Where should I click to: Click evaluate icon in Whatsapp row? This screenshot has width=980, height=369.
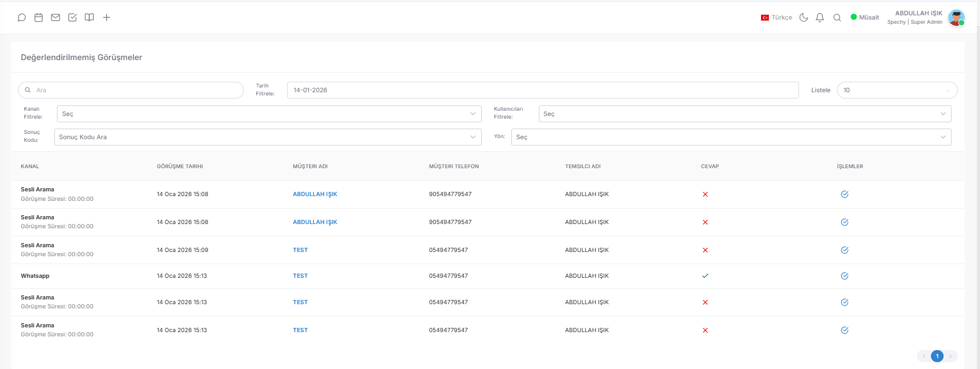(x=844, y=276)
